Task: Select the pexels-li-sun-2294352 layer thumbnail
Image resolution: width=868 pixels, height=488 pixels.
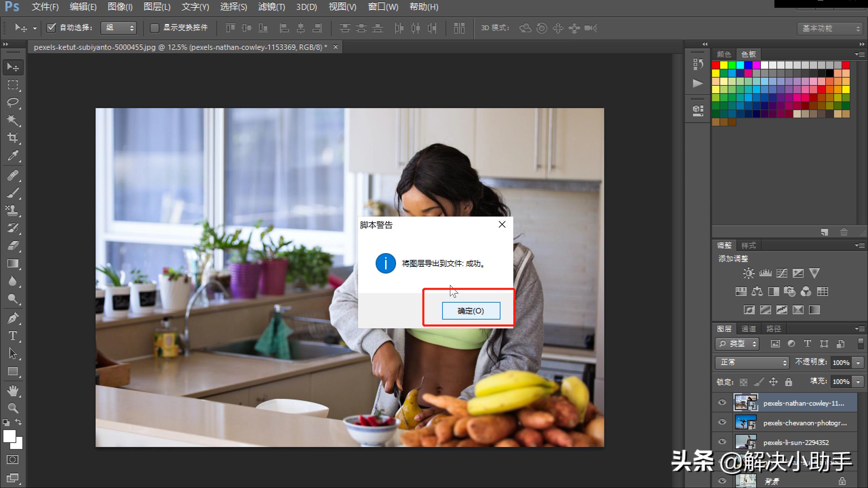Action: [x=745, y=442]
